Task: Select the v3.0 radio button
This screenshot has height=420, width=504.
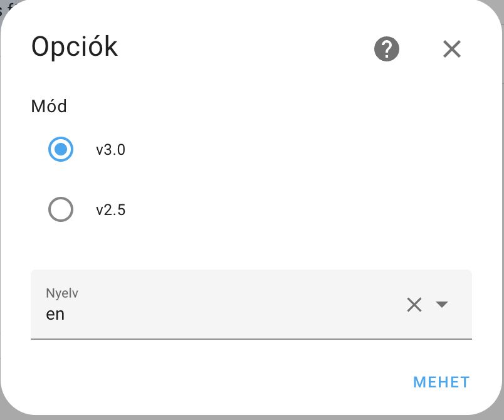Action: coord(61,150)
